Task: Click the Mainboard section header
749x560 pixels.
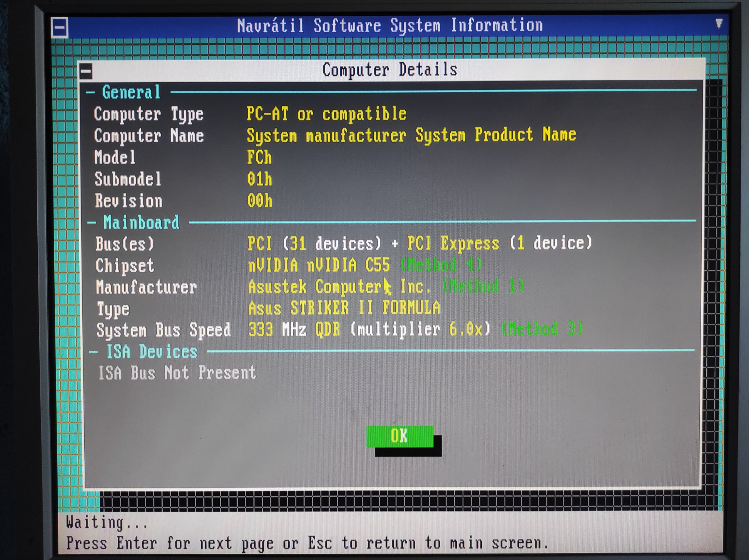Action: coord(141,223)
